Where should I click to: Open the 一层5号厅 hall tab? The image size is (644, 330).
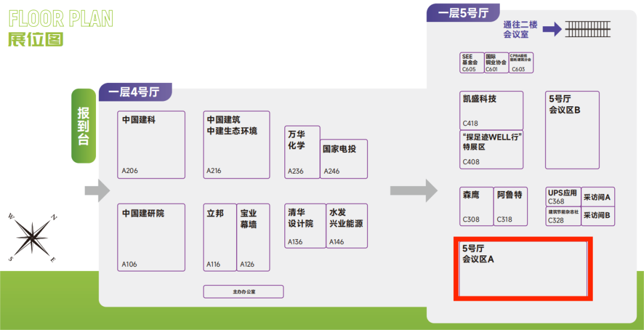[x=463, y=13]
